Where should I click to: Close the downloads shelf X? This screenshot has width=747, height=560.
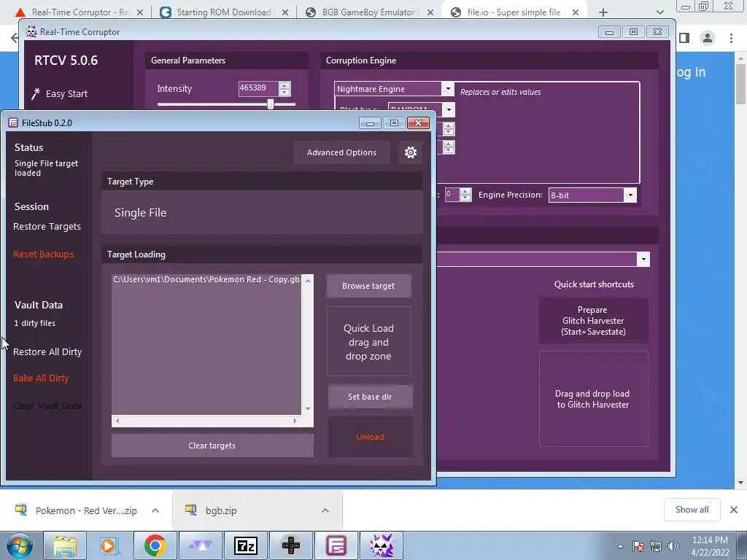(x=734, y=510)
